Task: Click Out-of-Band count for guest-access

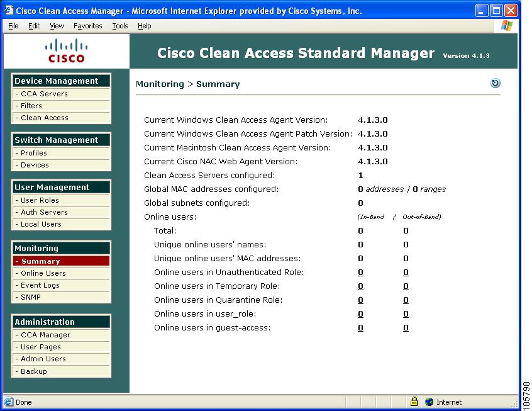Action: click(x=406, y=328)
